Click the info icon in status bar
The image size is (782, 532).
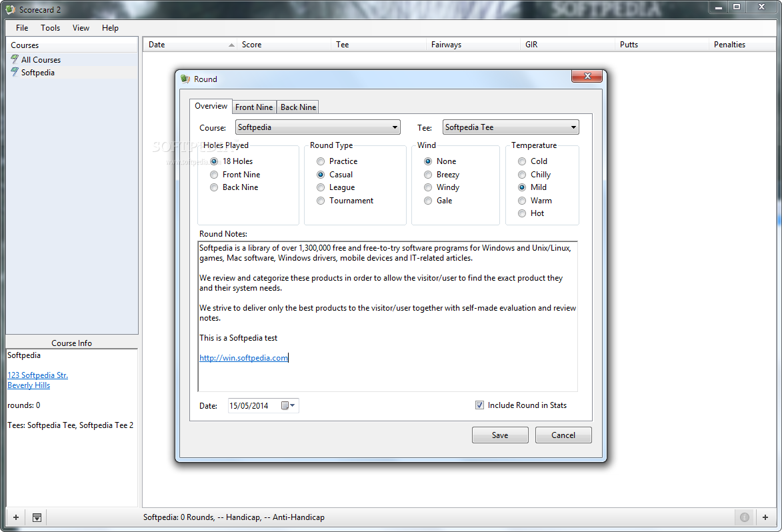[x=744, y=517]
